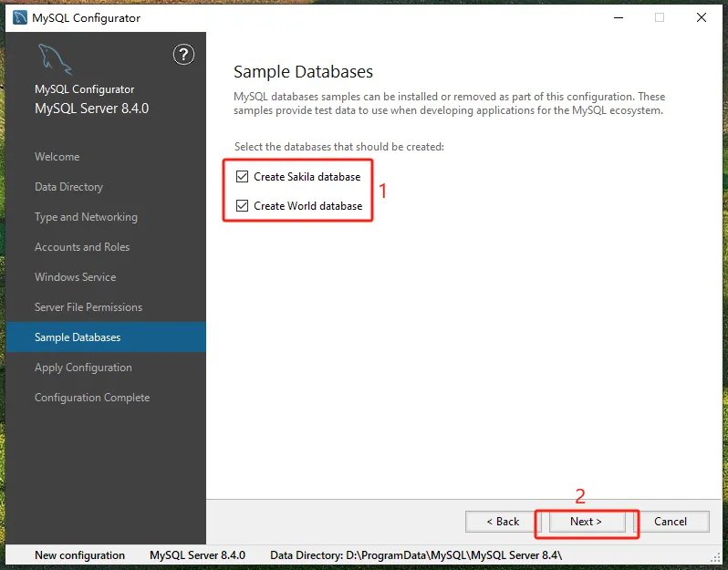Click the Back button
Image resolution: width=728 pixels, height=570 pixels.
tap(503, 522)
